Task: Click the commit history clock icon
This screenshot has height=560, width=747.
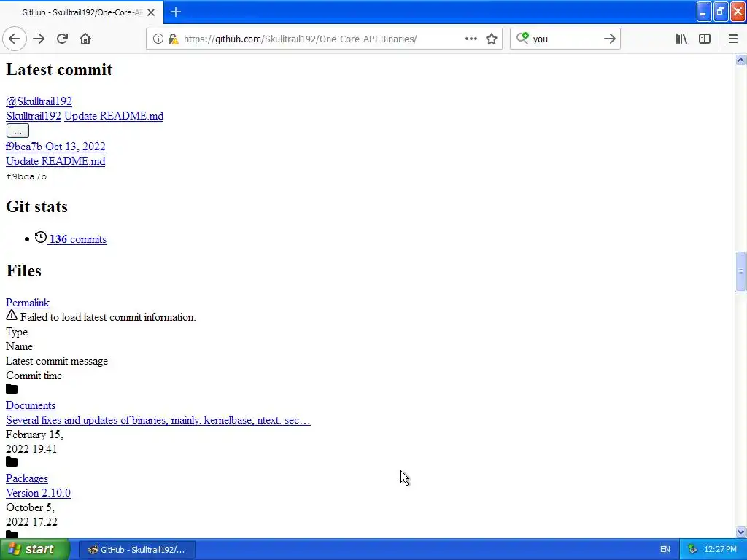Action: point(41,237)
